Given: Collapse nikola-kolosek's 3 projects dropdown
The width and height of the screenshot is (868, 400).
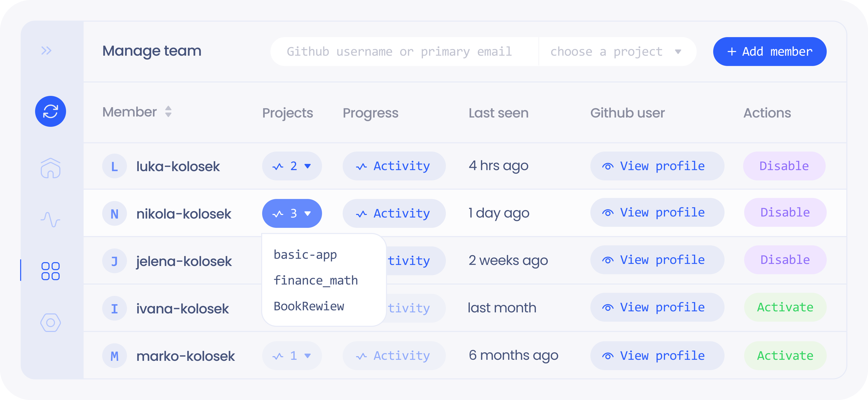Looking at the screenshot, I should [x=292, y=213].
